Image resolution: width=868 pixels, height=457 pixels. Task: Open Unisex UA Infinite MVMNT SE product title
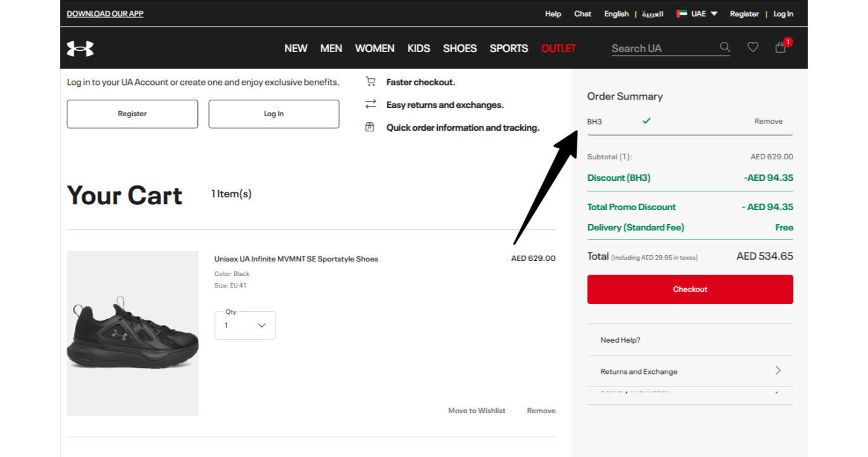[x=296, y=258]
